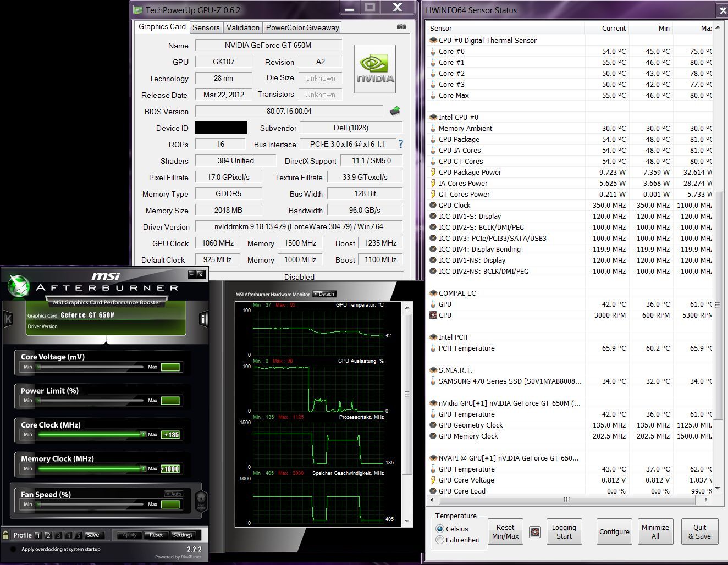This screenshot has height=565, width=728.
Task: Click the HWiNFO horizontal scrollbar left arrow
Action: [433, 500]
